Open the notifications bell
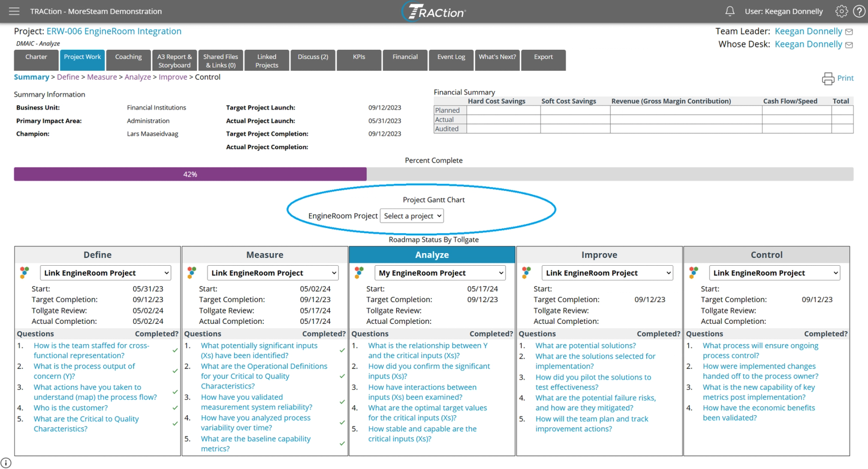The image size is (868, 469). pos(730,11)
